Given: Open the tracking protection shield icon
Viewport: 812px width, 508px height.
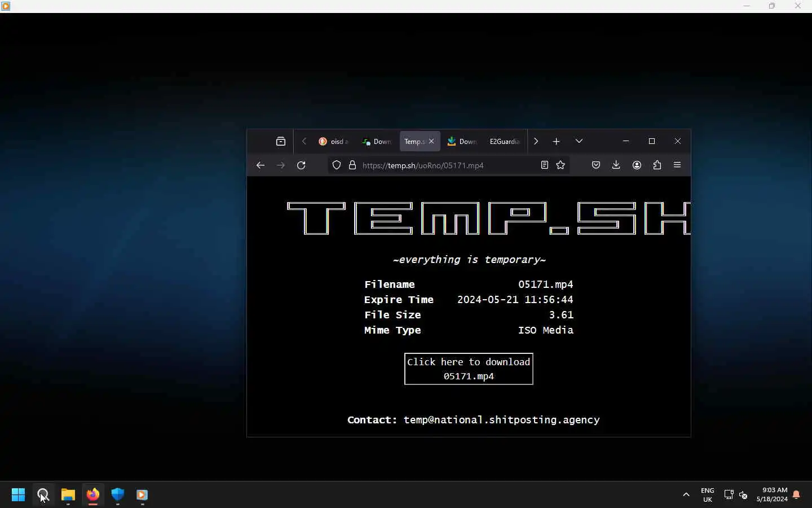Looking at the screenshot, I should pyautogui.click(x=337, y=165).
